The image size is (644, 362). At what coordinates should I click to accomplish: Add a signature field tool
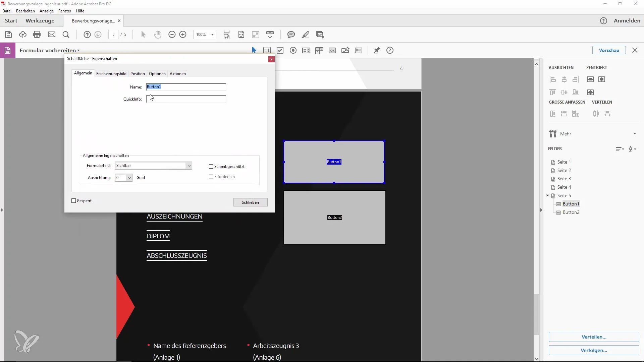click(345, 50)
